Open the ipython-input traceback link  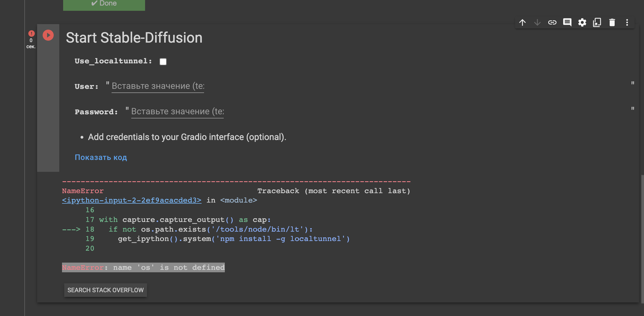pyautogui.click(x=131, y=200)
